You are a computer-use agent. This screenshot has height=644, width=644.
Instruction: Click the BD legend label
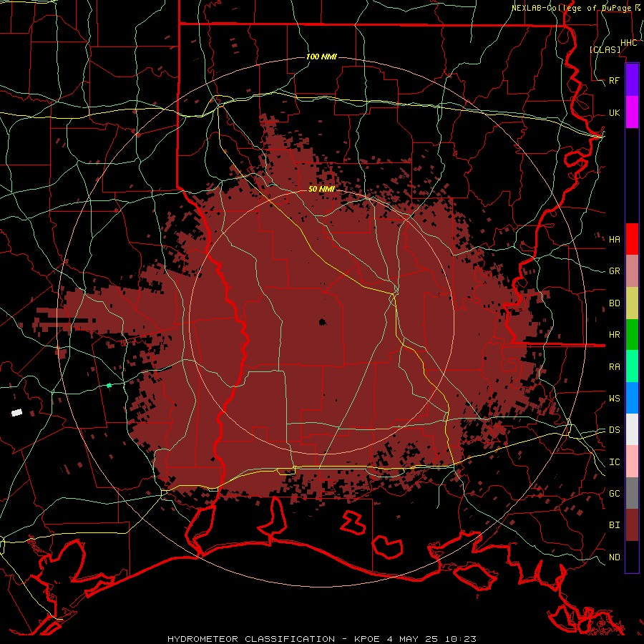click(x=615, y=303)
